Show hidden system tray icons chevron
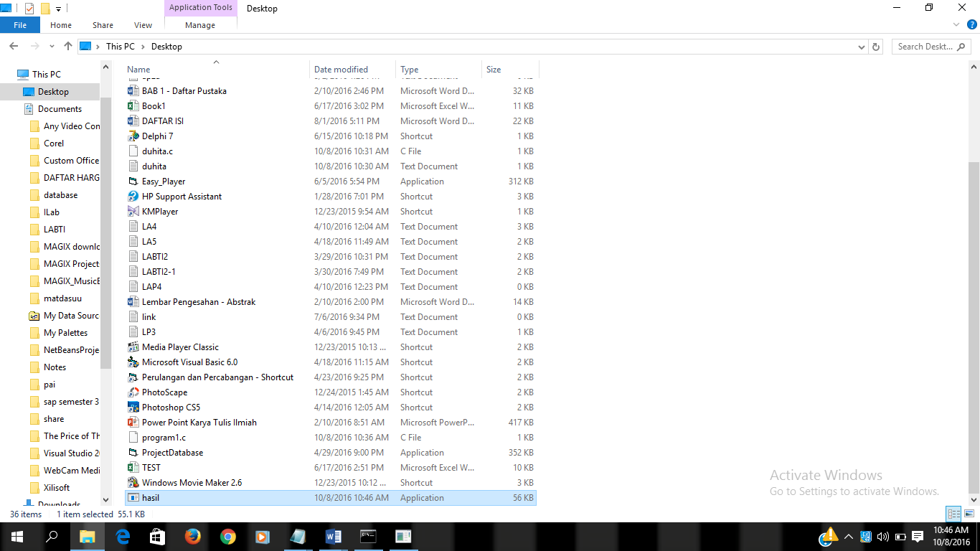980x551 pixels. [849, 536]
